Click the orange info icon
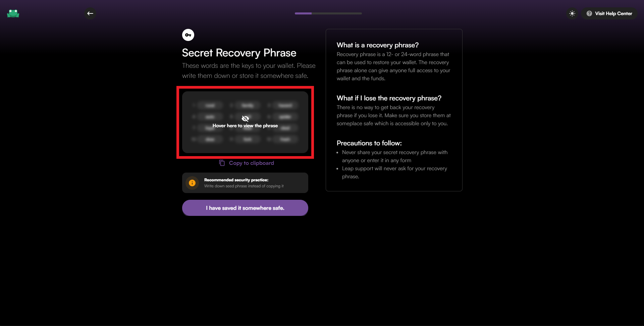The image size is (644, 326). 192,183
